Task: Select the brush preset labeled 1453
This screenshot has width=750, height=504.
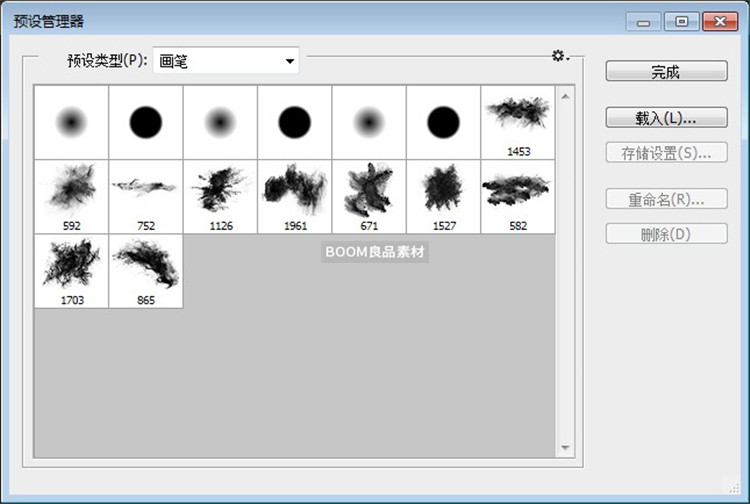Action: [518, 122]
